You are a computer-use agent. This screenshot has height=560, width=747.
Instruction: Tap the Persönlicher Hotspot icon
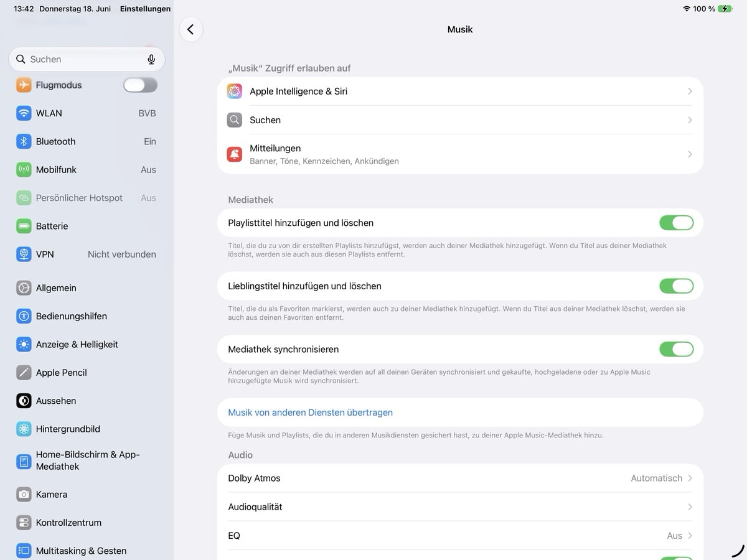point(24,198)
